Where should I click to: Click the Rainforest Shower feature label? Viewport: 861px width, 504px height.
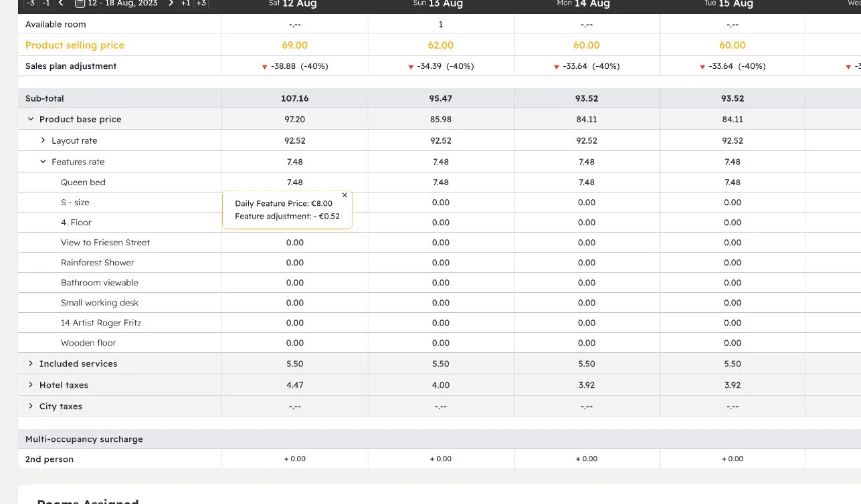[98, 263]
